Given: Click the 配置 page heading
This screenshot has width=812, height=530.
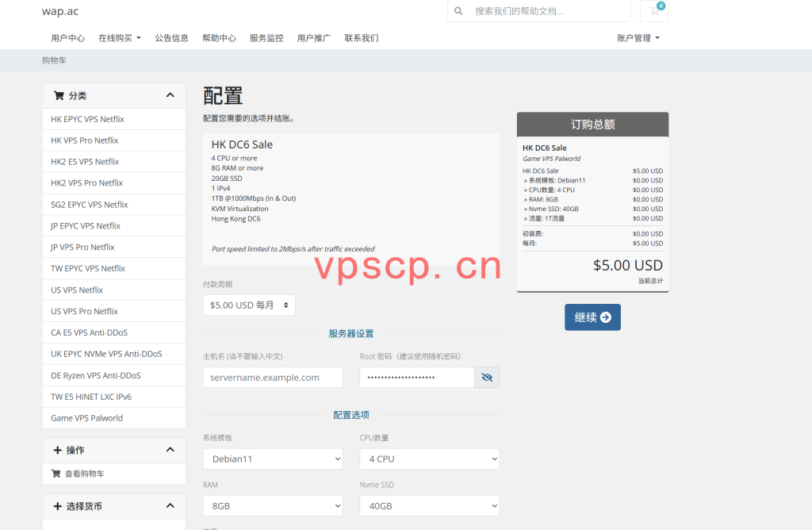Looking at the screenshot, I should click(x=223, y=96).
